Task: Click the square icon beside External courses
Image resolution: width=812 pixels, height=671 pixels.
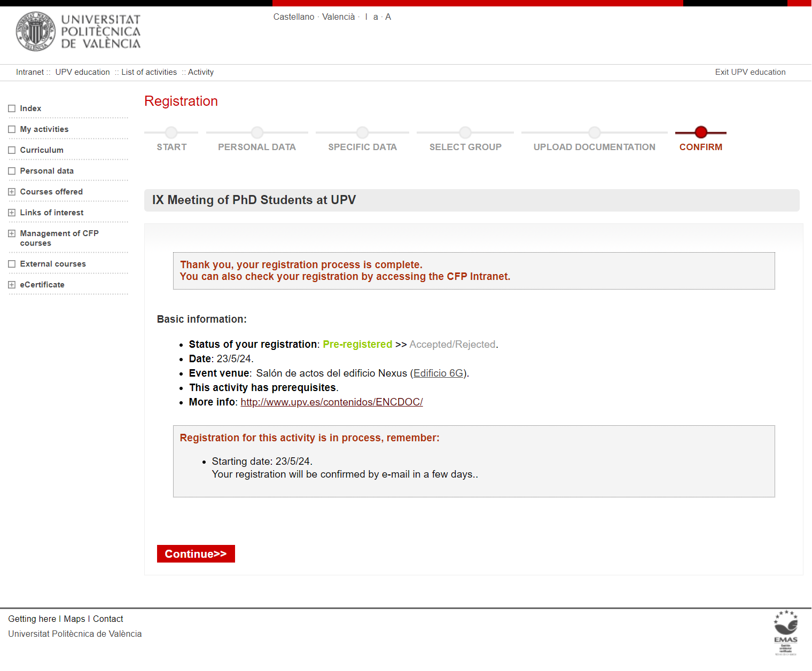Action: [x=12, y=264]
